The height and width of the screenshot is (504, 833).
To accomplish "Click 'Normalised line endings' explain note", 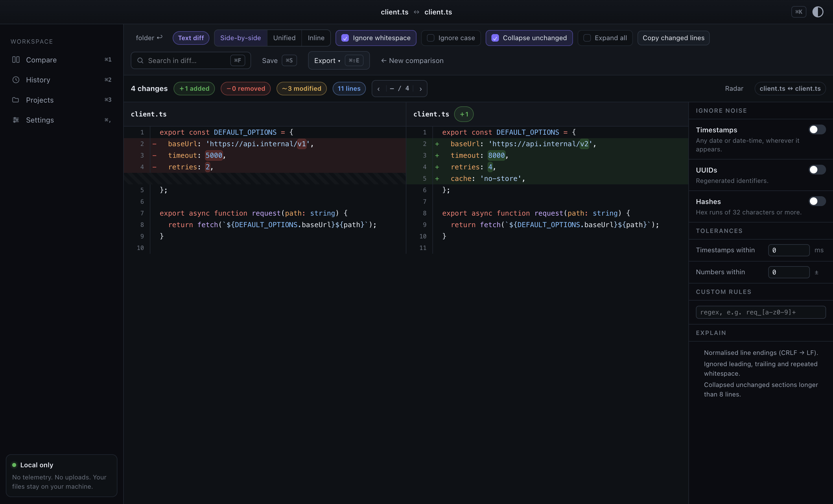I will pos(761,353).
